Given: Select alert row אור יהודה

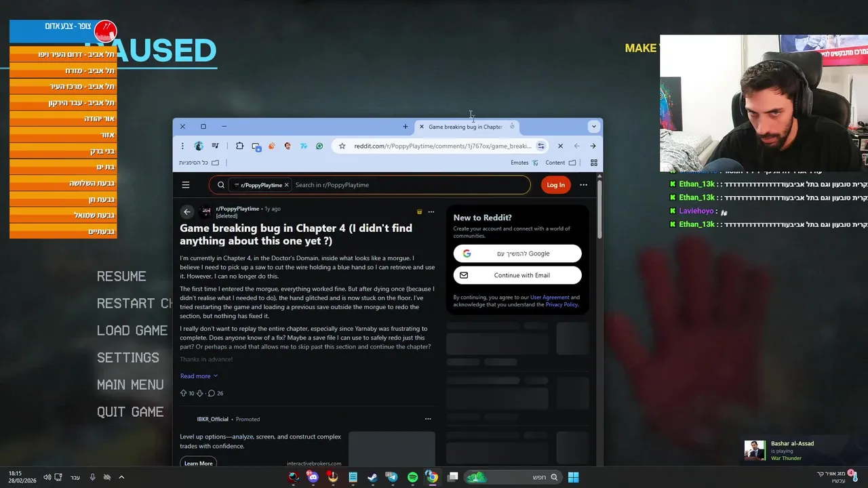Looking at the screenshot, I should tap(63, 119).
